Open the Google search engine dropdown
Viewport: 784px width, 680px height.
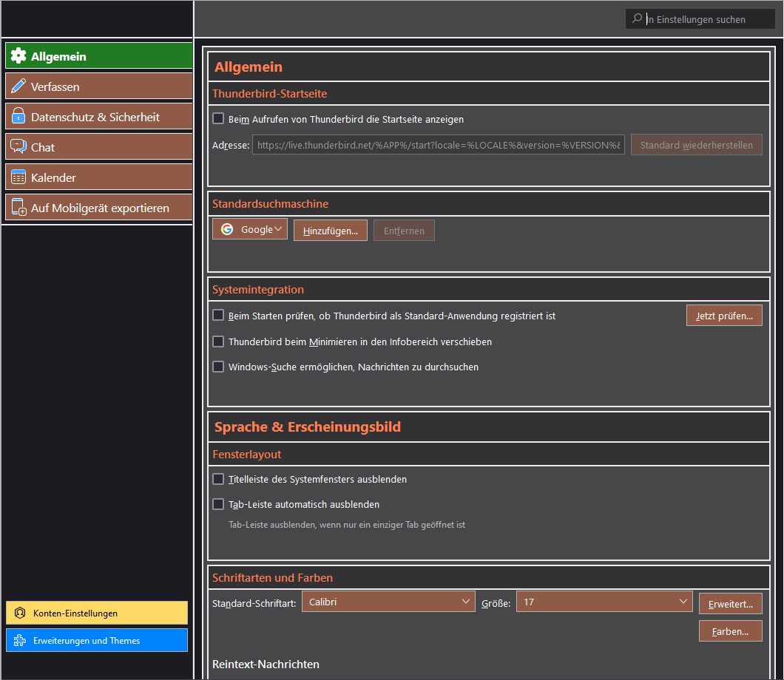point(250,229)
